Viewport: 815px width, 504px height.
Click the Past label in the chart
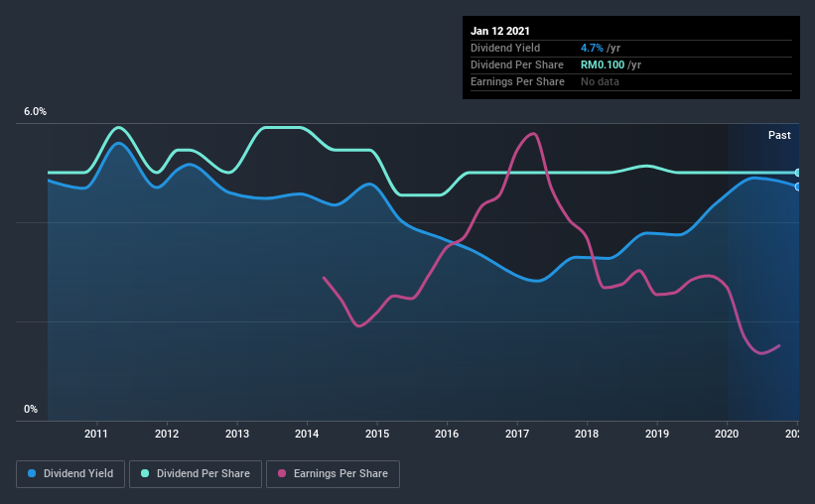click(779, 135)
